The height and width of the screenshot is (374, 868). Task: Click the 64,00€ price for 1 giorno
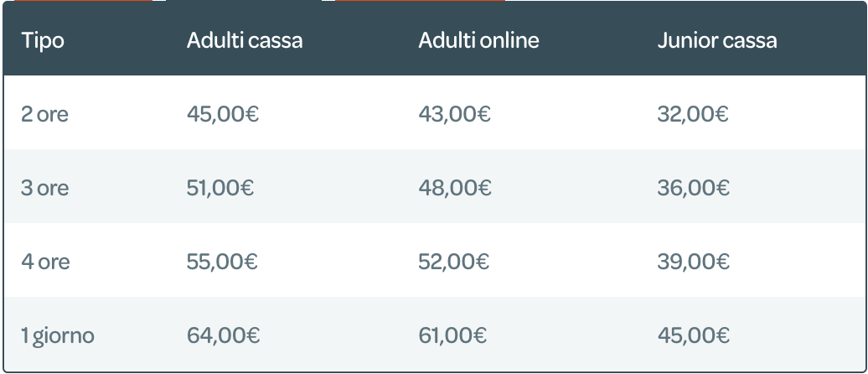[223, 336]
